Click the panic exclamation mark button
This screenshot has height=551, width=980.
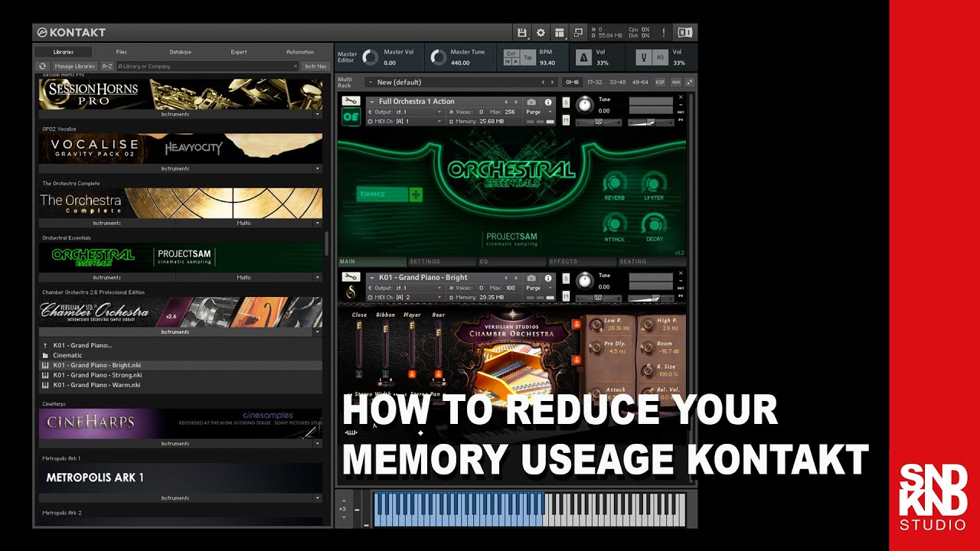(x=663, y=33)
